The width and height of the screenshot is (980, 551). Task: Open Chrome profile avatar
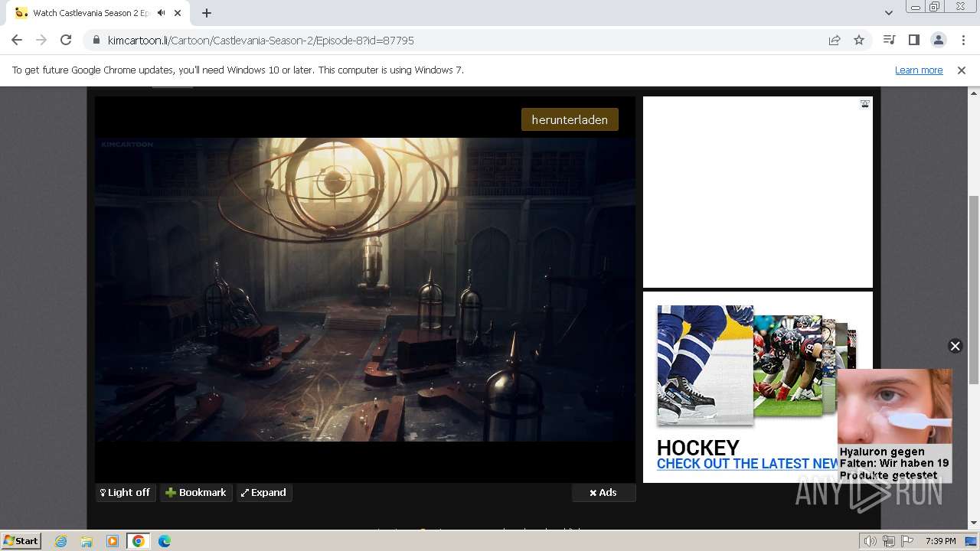(938, 40)
